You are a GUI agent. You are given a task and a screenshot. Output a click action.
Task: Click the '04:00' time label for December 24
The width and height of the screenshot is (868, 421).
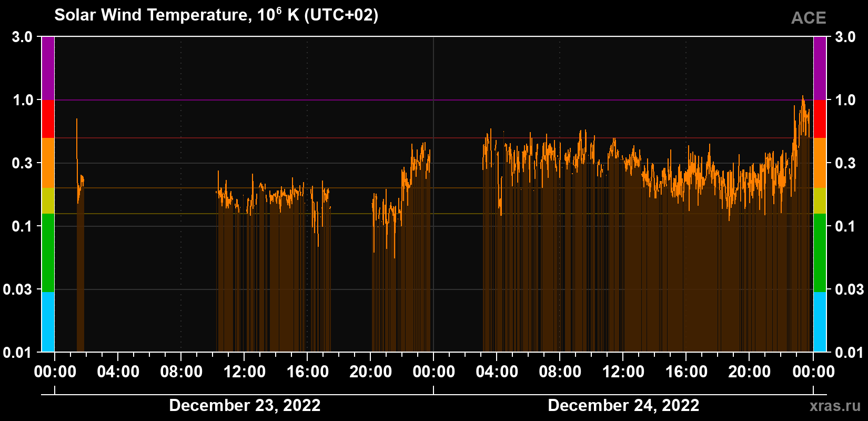(x=497, y=372)
